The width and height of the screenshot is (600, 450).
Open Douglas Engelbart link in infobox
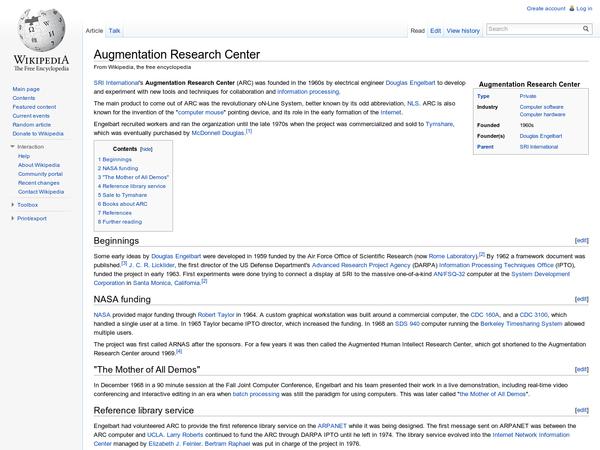point(541,136)
